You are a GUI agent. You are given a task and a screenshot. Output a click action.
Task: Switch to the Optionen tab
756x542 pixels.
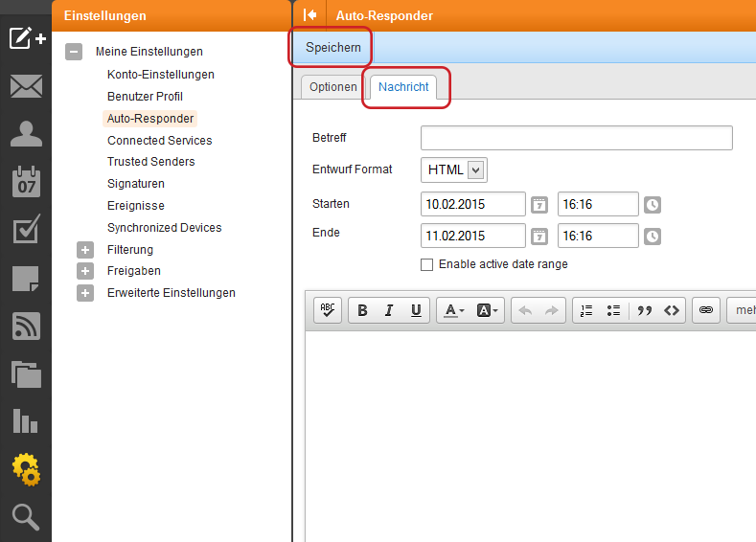pos(332,87)
